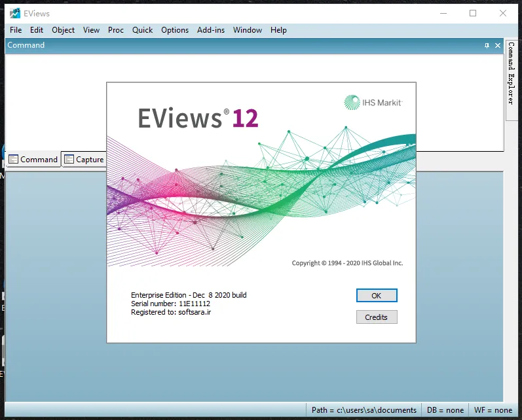Maximize the EViews window
The height and width of the screenshot is (420, 522).
[473, 13]
